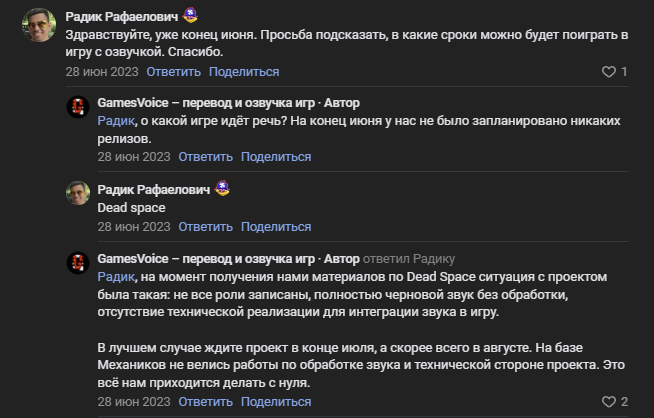The height and width of the screenshot is (418, 654).
Task: Open the Радик Рафаелович profile name on the top comment
Action: (x=122, y=17)
